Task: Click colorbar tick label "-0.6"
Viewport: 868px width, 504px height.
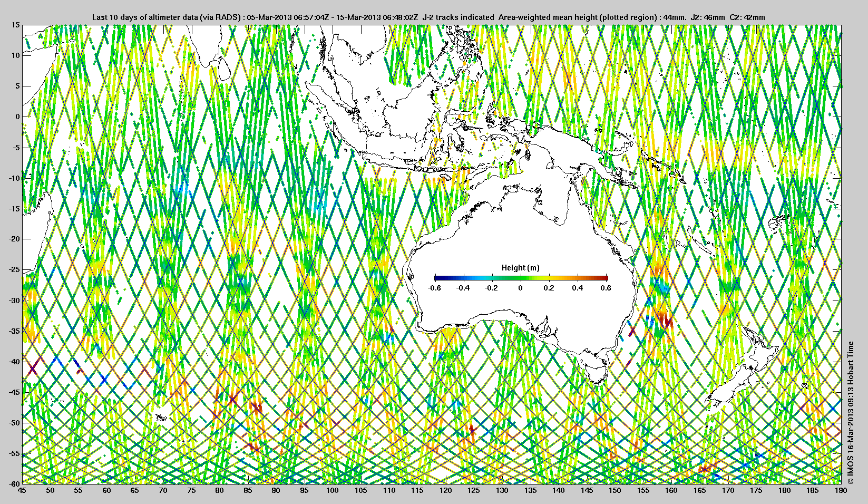Action: point(435,288)
